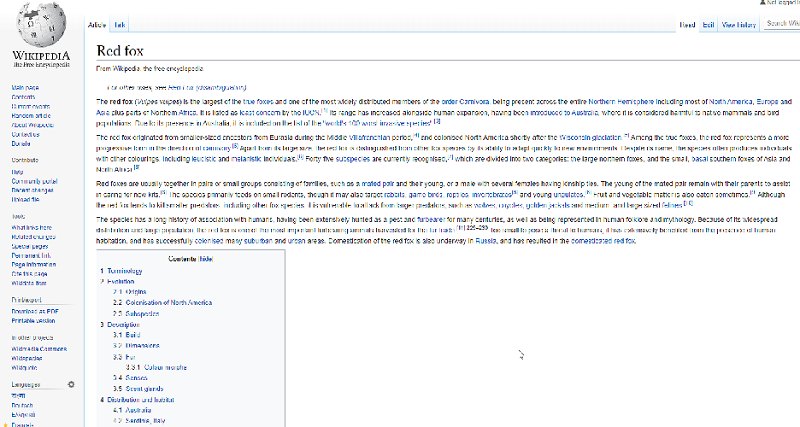Open Special pages link

(30, 246)
